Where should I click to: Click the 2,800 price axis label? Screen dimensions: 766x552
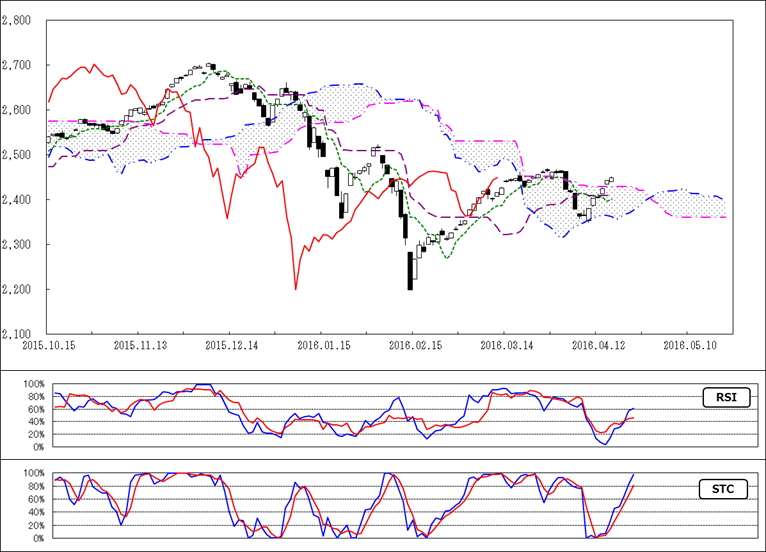tap(18, 21)
